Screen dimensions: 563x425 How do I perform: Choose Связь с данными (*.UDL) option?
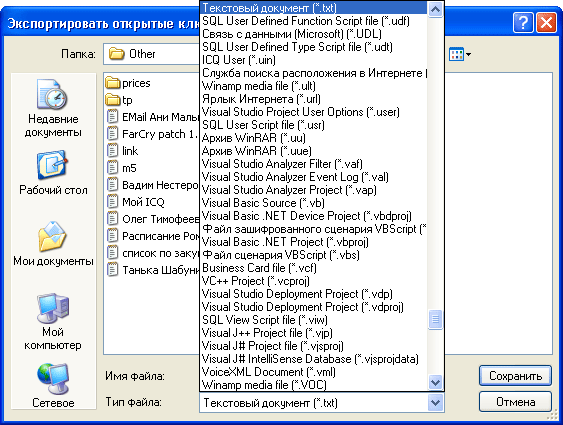tap(313, 34)
